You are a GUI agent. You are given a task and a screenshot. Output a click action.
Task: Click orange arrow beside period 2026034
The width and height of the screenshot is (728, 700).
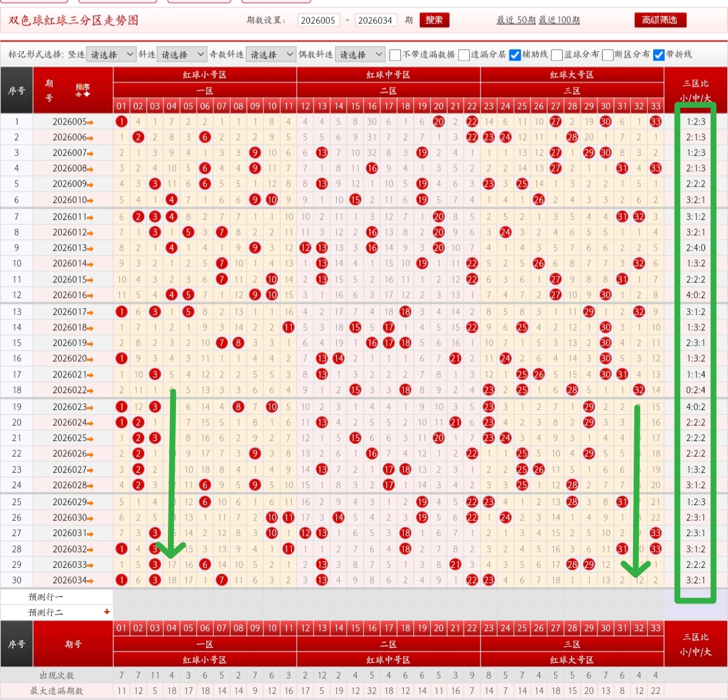click(91, 581)
